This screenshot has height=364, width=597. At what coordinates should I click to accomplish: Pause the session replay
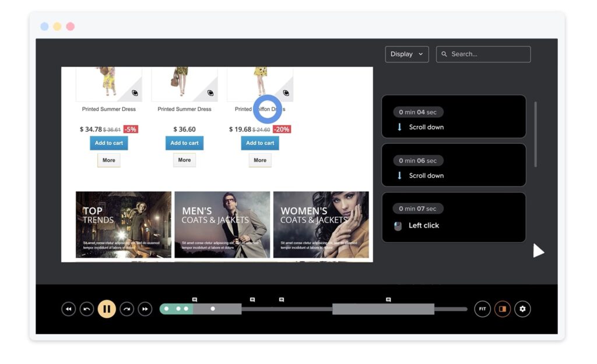[x=106, y=309]
